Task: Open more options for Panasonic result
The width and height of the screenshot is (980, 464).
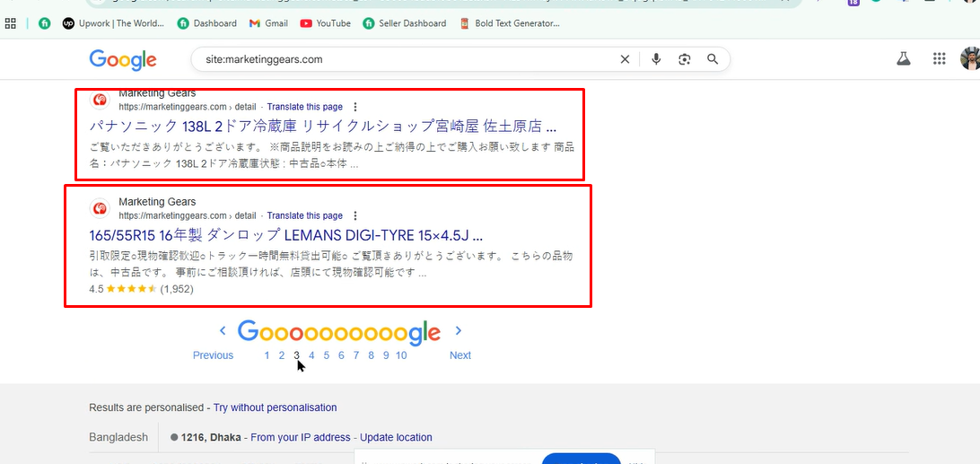Action: (355, 107)
